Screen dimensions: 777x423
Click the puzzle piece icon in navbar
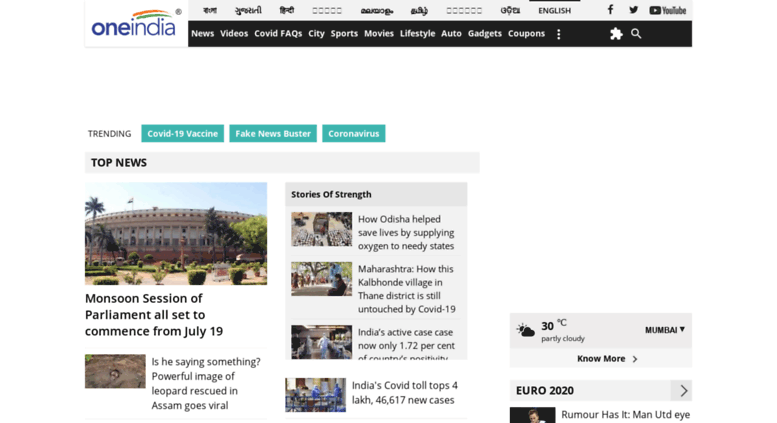pos(616,34)
